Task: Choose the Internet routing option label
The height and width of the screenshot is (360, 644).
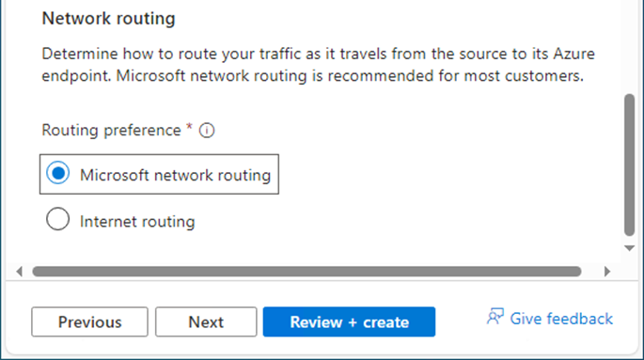Action: tap(137, 222)
